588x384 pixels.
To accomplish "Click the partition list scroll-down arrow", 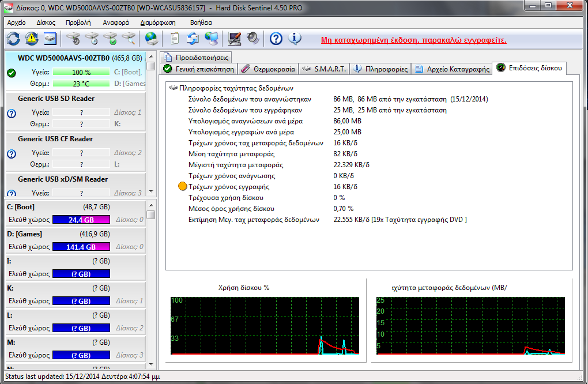I will click(151, 364).
